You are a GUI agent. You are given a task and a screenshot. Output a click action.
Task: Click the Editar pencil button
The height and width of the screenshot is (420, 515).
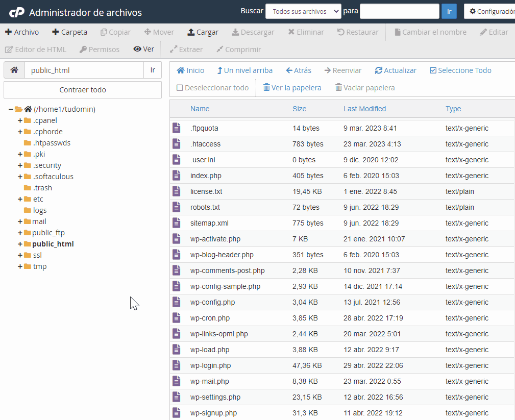point(494,32)
